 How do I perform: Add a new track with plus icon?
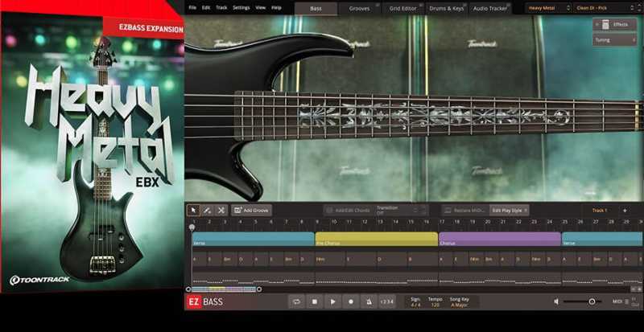point(625,210)
